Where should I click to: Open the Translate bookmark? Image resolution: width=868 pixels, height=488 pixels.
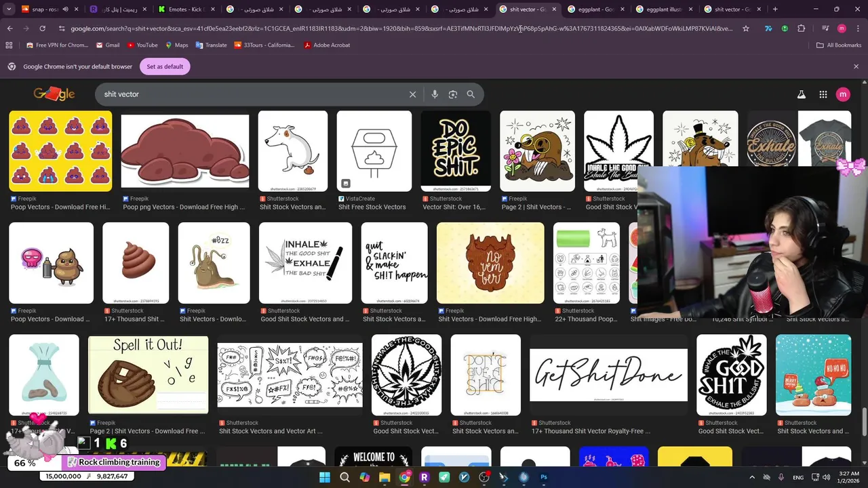click(211, 45)
